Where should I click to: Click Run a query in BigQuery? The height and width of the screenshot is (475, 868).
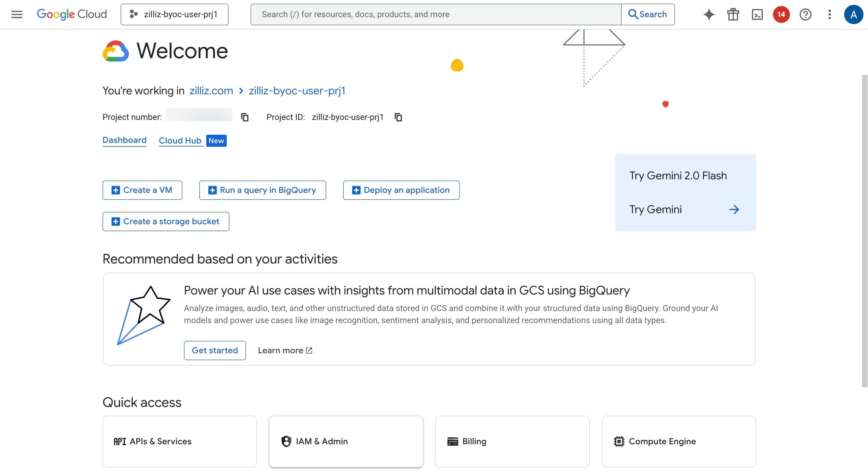pyautogui.click(x=263, y=190)
